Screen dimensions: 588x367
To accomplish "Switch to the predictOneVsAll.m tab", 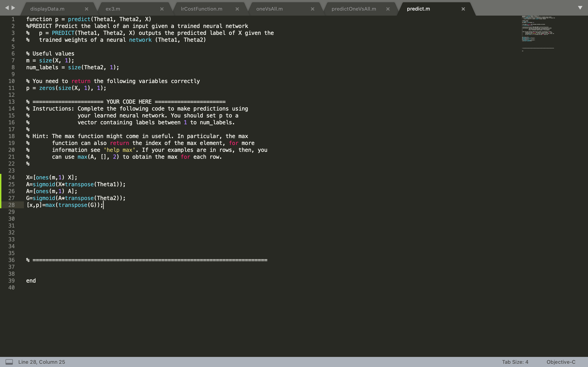I will point(353,9).
